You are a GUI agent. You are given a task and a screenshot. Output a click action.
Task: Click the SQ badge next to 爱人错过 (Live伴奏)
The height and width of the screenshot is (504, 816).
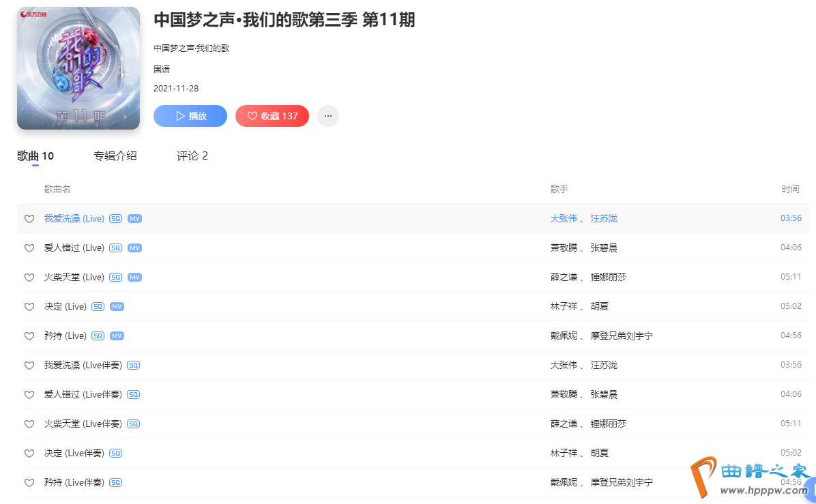tap(134, 395)
